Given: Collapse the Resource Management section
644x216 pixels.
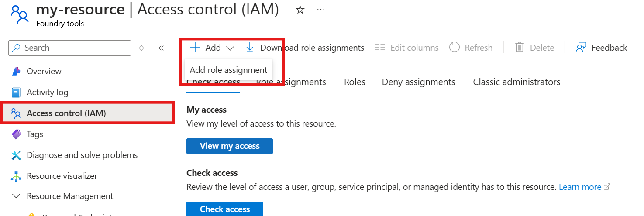Looking at the screenshot, I should pos(16,196).
